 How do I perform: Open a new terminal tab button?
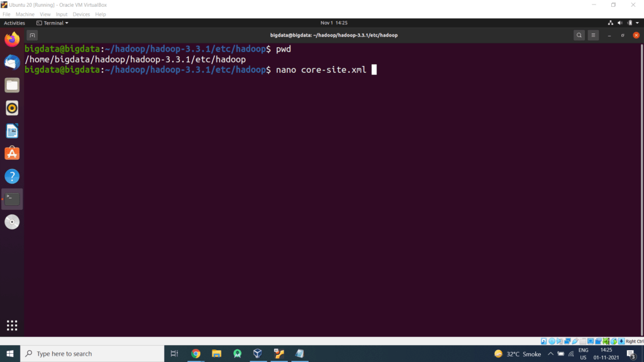pos(32,35)
